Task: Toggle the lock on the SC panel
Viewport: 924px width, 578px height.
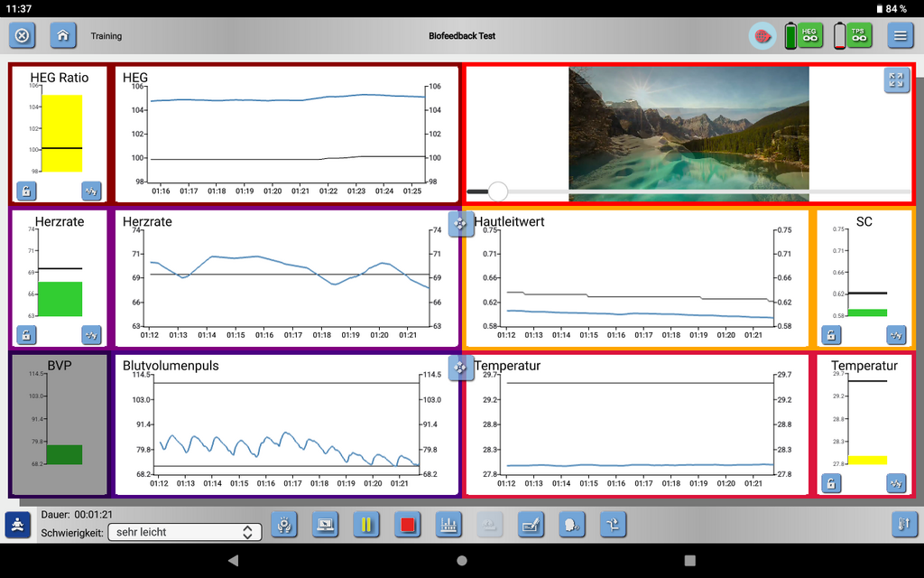Action: click(x=831, y=335)
